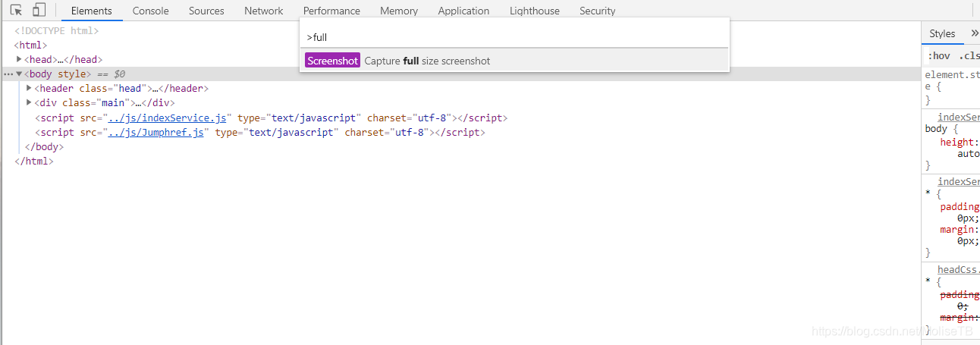980x345 pixels.
Task: Open the Security tab
Action: tap(598, 11)
